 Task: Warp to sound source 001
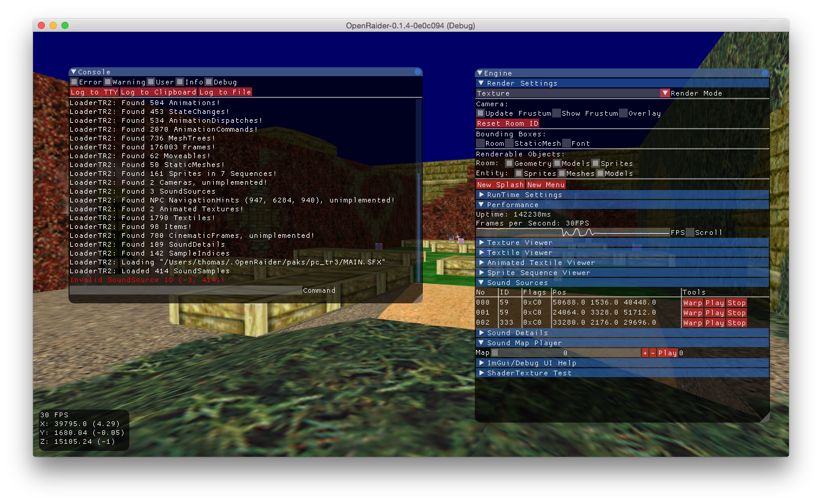click(693, 313)
